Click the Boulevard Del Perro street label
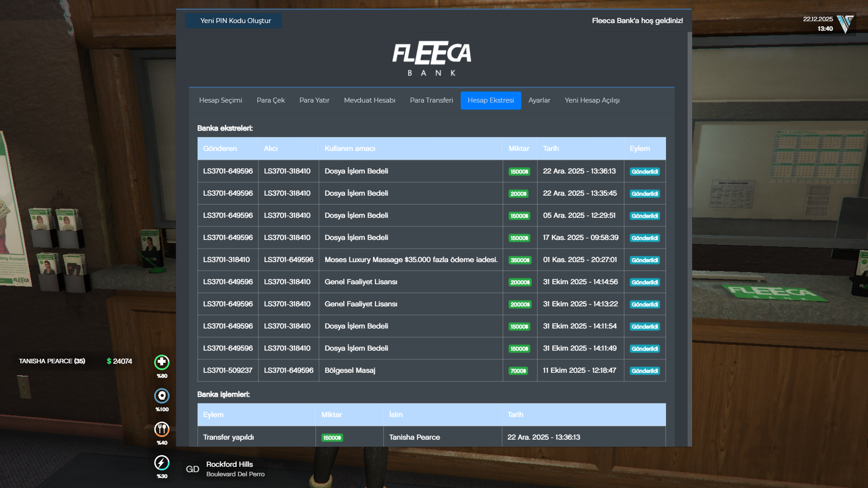This screenshot has height=488, width=868. point(236,474)
